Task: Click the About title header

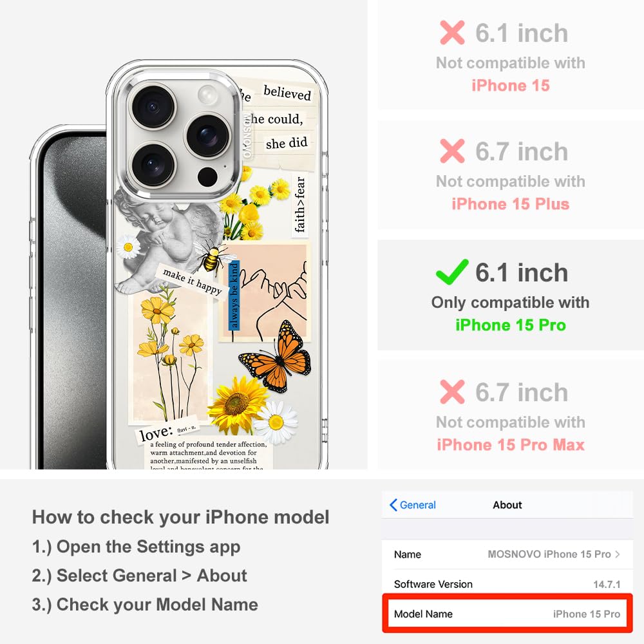Action: [507, 505]
